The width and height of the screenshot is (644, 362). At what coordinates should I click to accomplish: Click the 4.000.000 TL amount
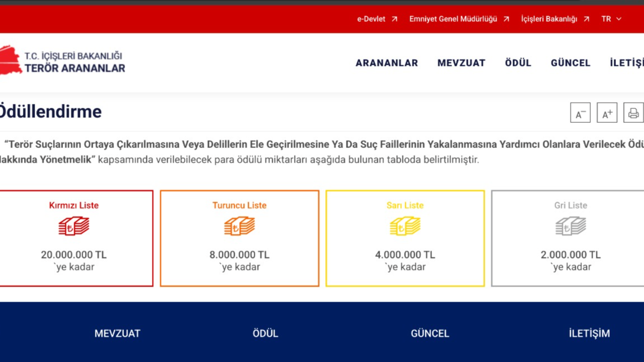tap(405, 255)
